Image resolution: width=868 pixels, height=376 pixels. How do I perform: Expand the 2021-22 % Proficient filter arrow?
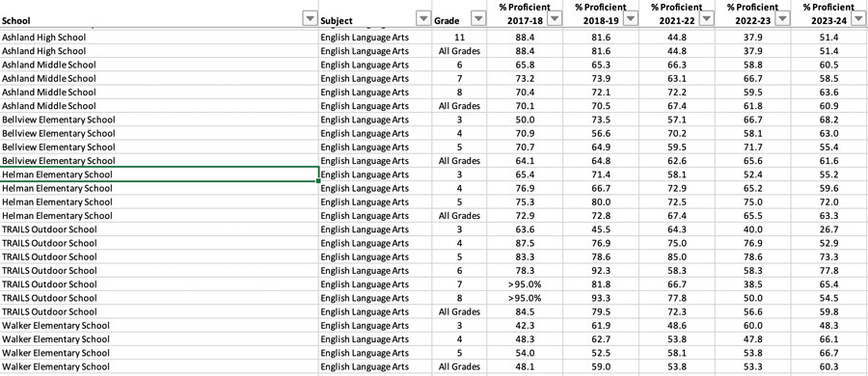(x=706, y=19)
